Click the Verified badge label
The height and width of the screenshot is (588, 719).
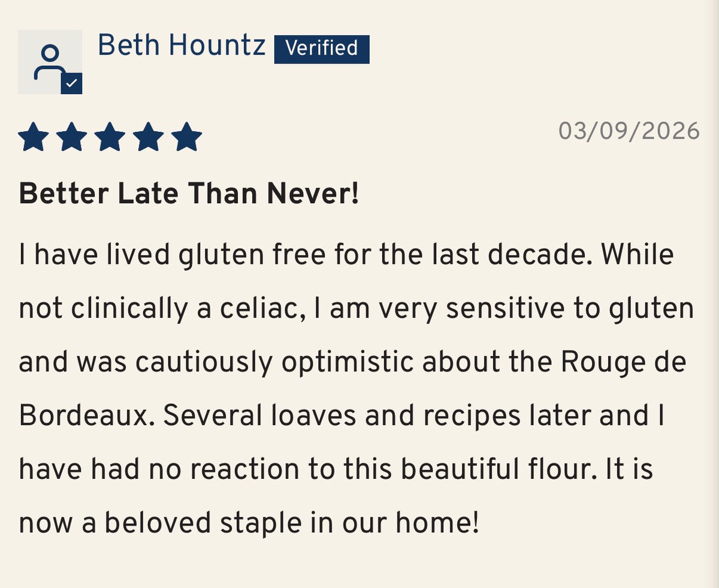click(322, 49)
